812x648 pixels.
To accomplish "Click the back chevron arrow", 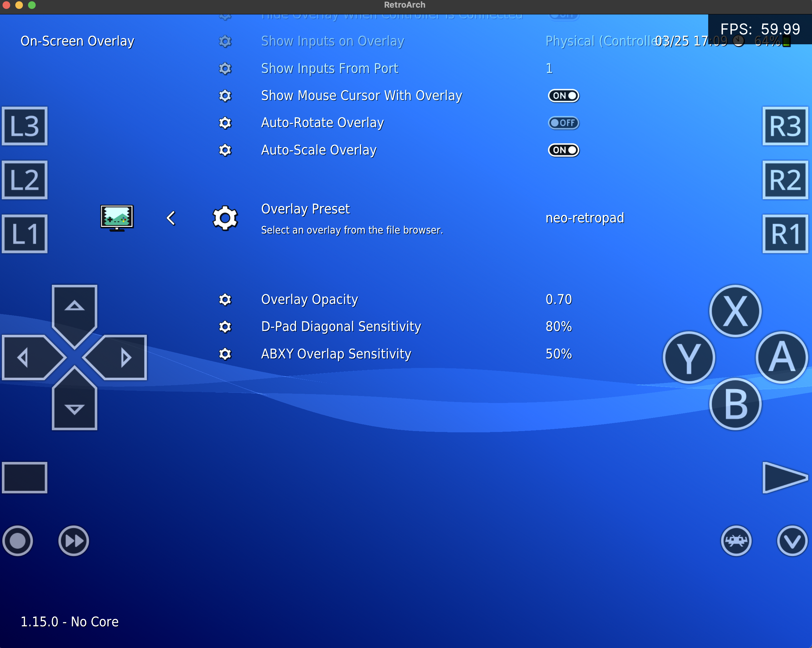I will (x=171, y=218).
